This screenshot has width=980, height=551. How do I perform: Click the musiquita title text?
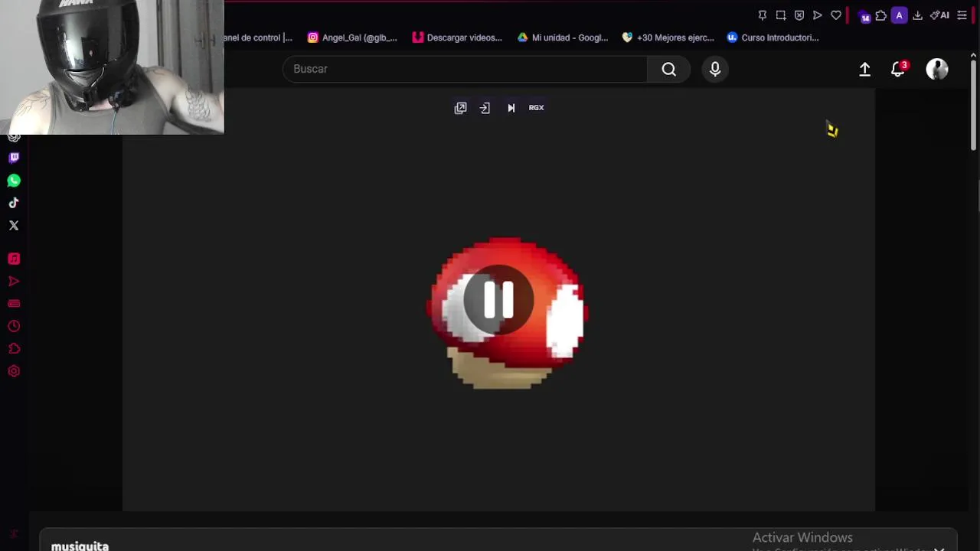80,546
